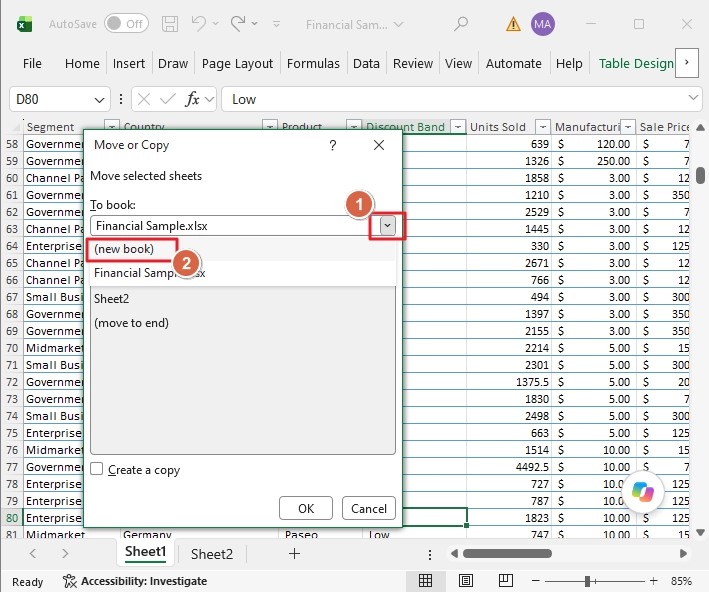This screenshot has width=709, height=592.
Task: Select (new book) from the list
Action: tap(243, 249)
